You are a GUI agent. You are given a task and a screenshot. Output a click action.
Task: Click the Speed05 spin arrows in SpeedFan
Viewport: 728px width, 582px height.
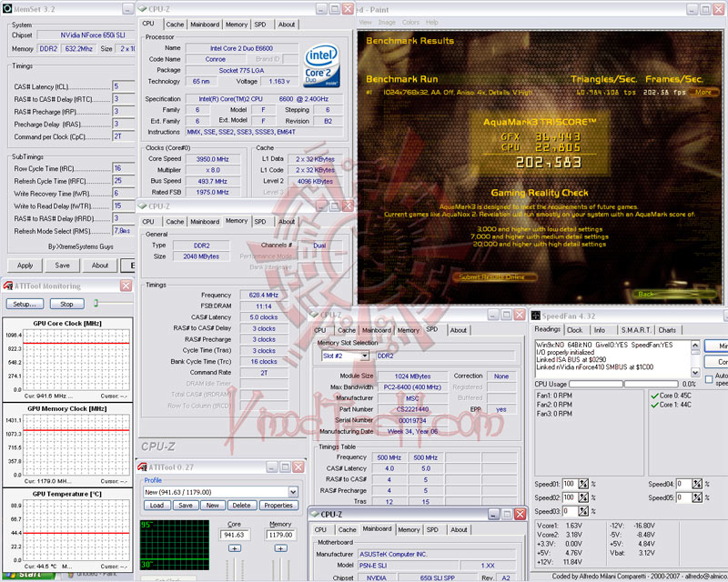click(697, 497)
